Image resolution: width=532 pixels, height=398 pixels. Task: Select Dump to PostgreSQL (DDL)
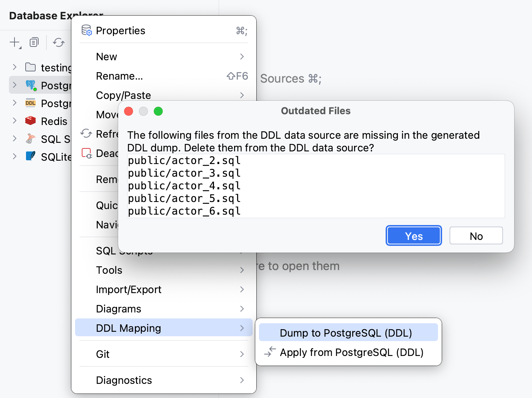point(346,333)
